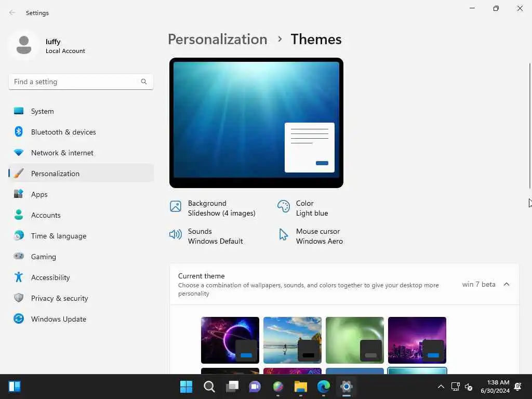Screen dimensions: 532x399
Task: Click the Mouse cursor arrow icon
Action: (283, 234)
